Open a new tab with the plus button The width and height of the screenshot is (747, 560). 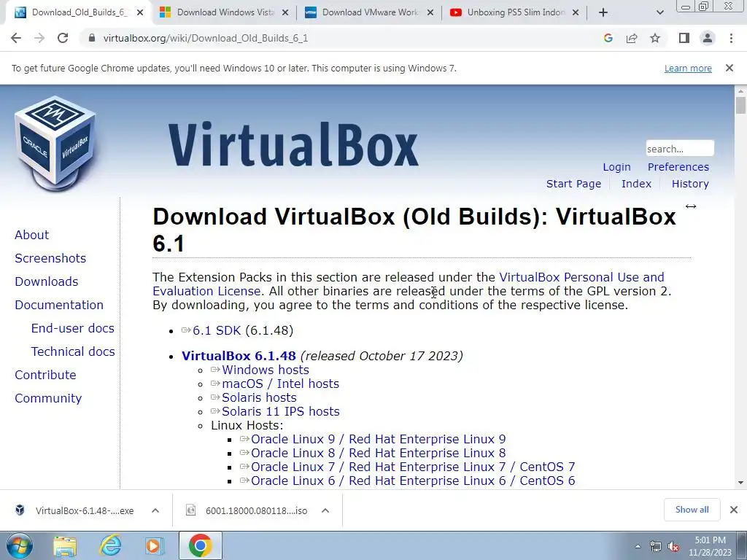point(603,12)
